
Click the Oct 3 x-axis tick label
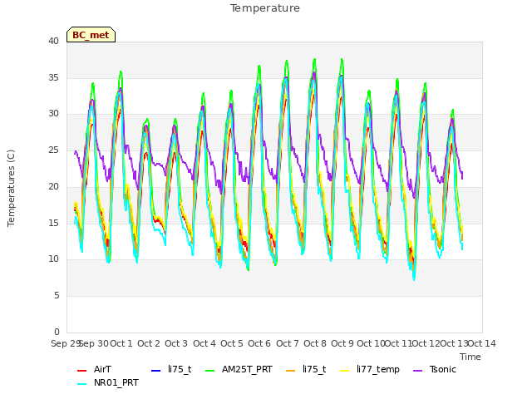click(176, 343)
